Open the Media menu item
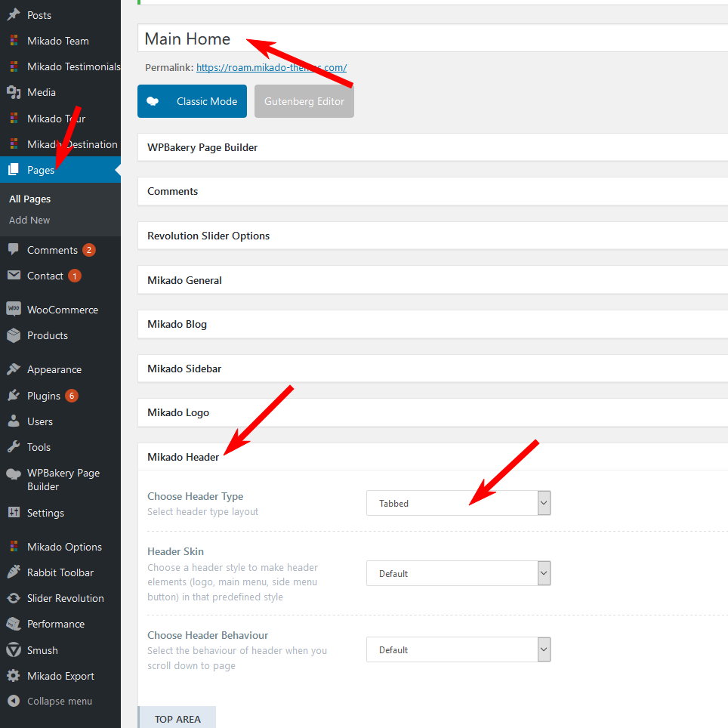 click(42, 92)
